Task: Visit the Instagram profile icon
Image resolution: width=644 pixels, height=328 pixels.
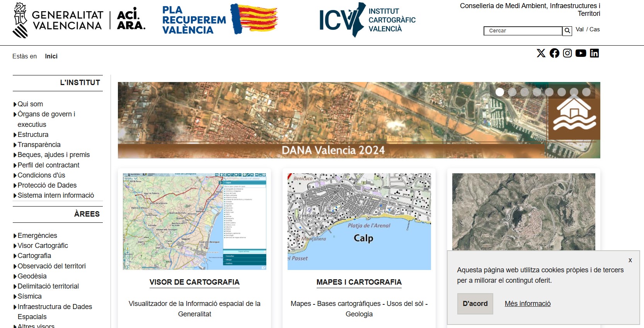Action: click(567, 53)
